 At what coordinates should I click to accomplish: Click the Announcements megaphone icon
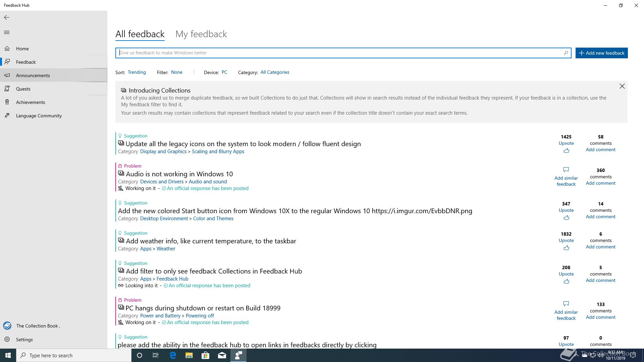(7, 75)
